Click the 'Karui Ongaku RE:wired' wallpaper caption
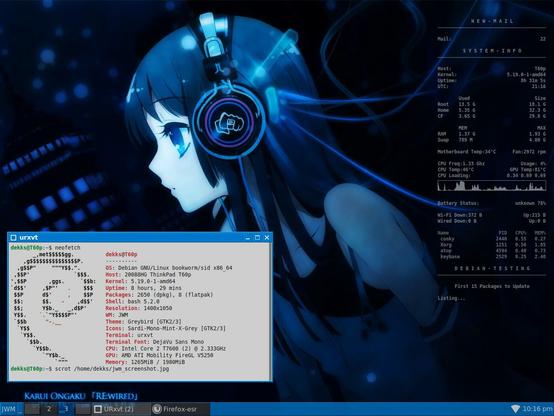The height and width of the screenshot is (416, 554). pyautogui.click(x=81, y=396)
